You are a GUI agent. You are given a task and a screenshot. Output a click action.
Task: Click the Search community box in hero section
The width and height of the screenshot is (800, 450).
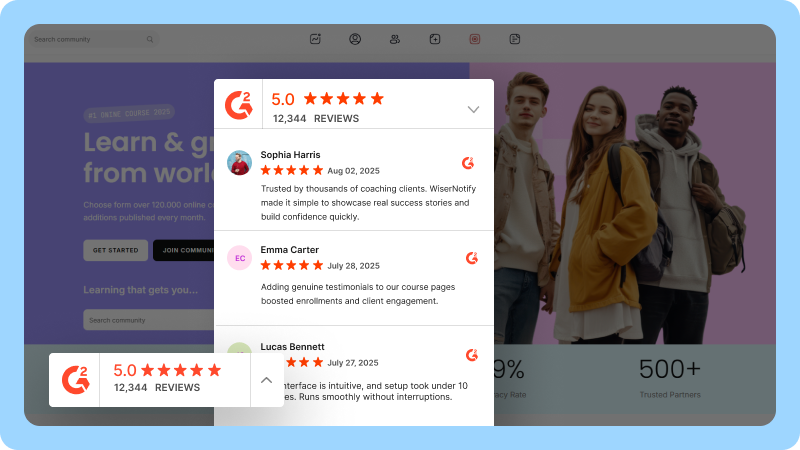click(145, 320)
